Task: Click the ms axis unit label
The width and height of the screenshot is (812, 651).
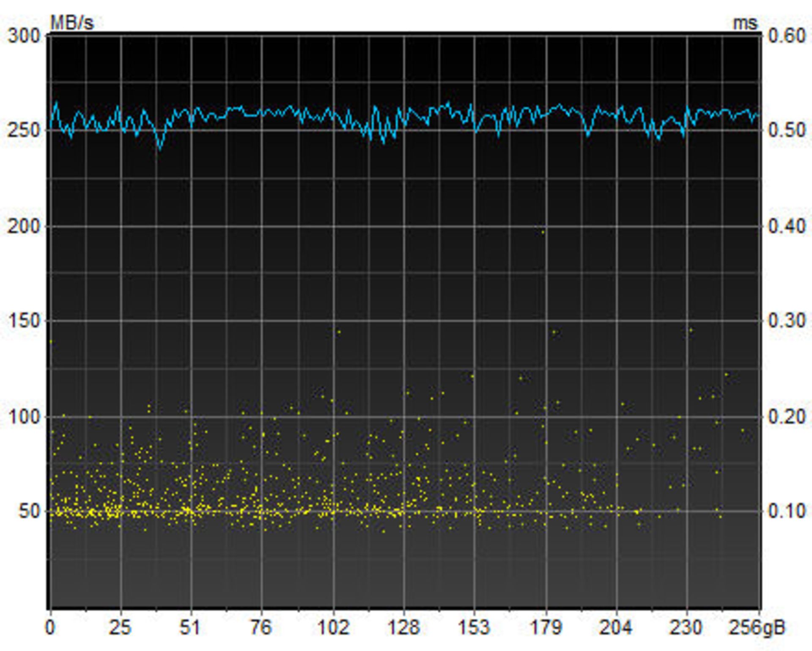Action: point(745,23)
